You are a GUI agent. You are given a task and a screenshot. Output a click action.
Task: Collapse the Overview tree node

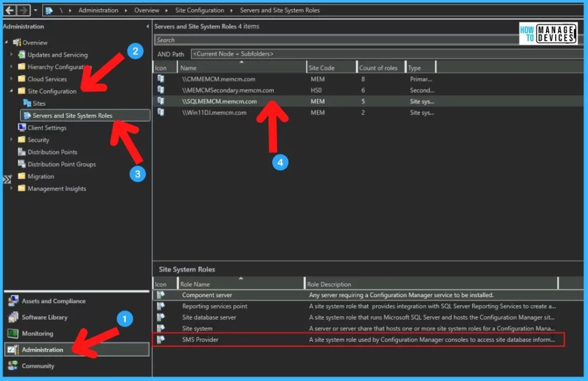coord(6,42)
